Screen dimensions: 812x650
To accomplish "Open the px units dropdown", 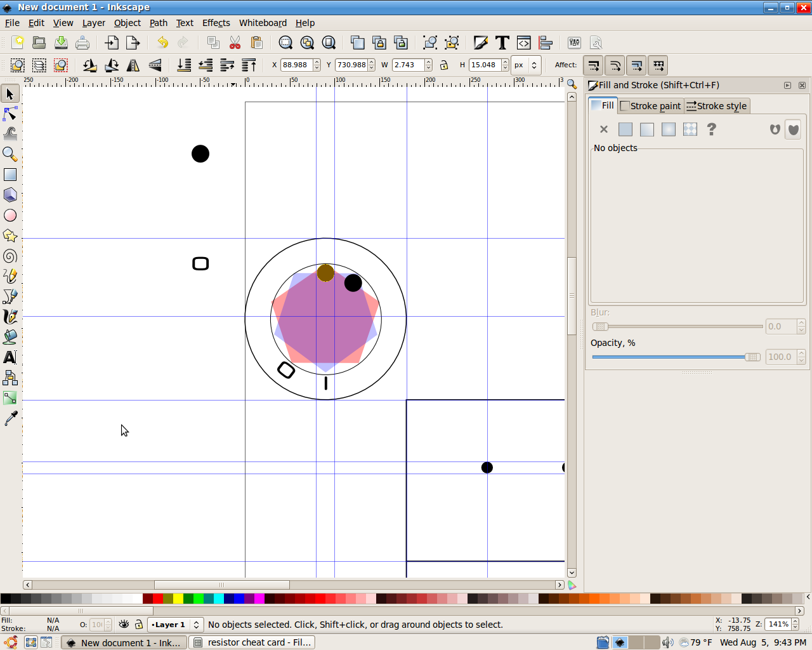I will [526, 65].
